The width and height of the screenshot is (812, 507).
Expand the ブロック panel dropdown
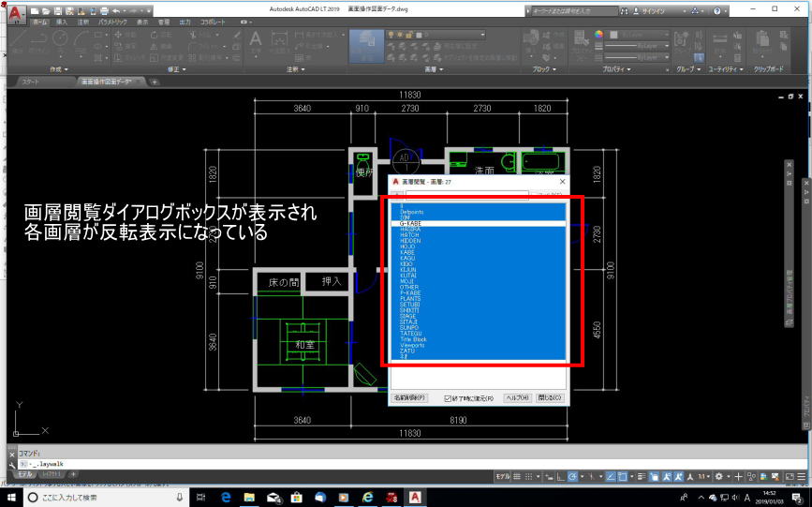coord(544,69)
